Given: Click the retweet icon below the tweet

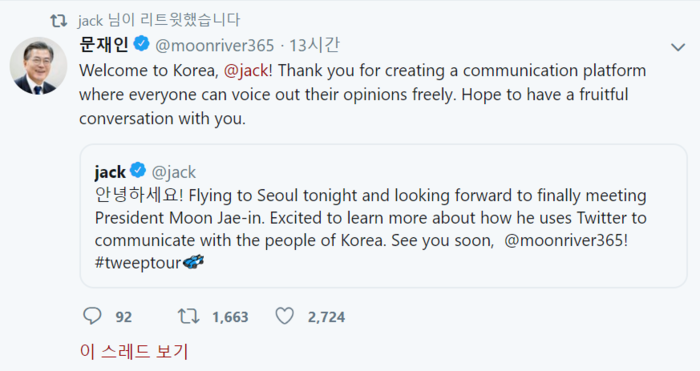Looking at the screenshot, I should (x=188, y=316).
